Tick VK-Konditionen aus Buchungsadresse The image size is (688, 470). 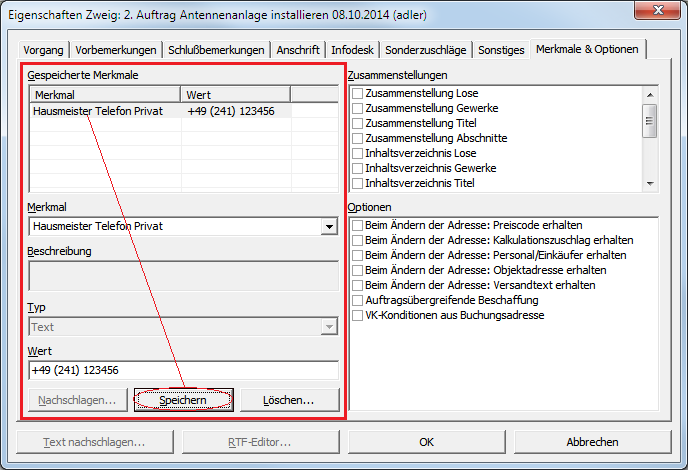click(x=358, y=315)
